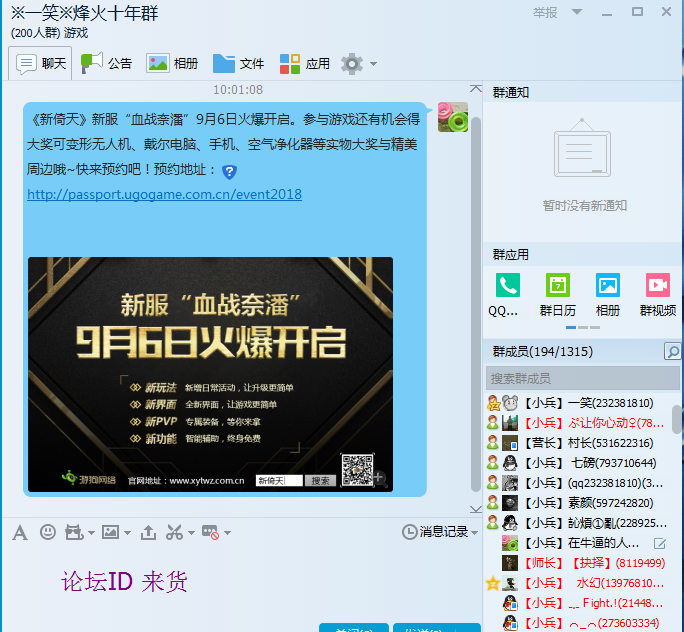The width and height of the screenshot is (684, 632).
Task: Click the gear settings icon
Action: click(352, 64)
